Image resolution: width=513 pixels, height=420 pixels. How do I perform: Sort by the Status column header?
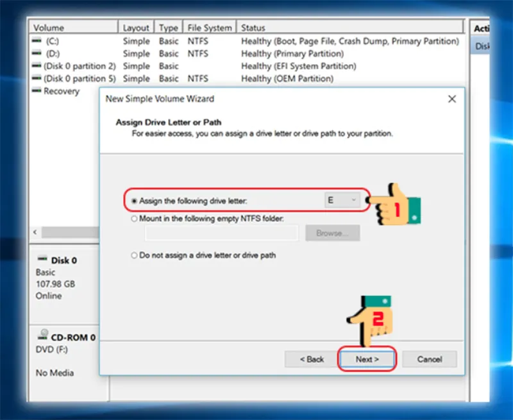click(x=350, y=28)
